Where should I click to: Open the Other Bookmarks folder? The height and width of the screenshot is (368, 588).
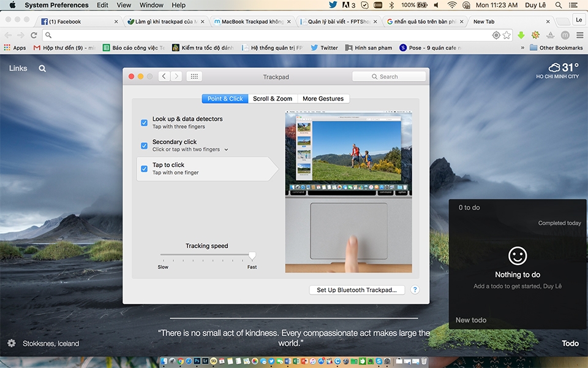(x=556, y=48)
